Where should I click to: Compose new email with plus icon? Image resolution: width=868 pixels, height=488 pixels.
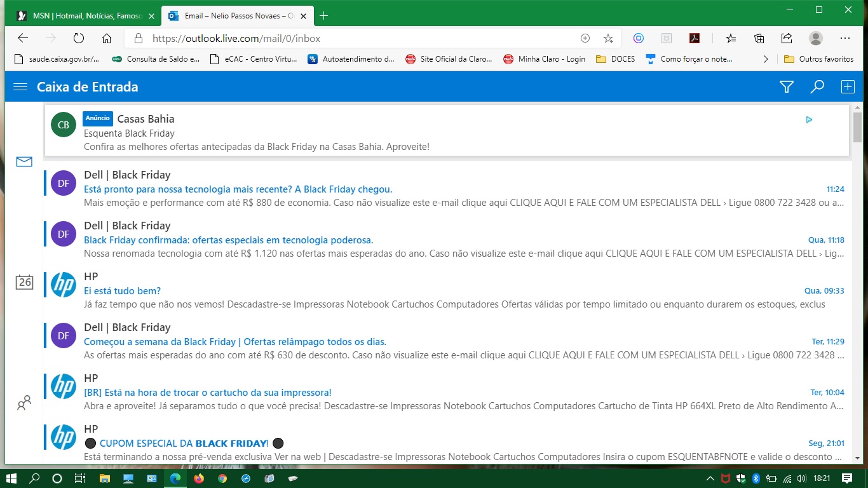pos(848,87)
